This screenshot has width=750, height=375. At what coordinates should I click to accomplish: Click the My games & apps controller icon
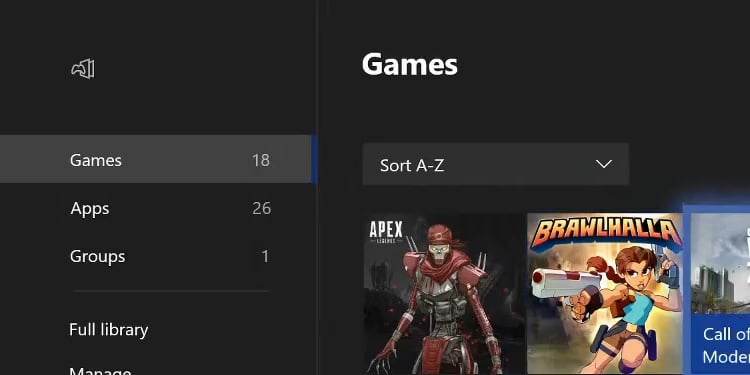[x=83, y=69]
